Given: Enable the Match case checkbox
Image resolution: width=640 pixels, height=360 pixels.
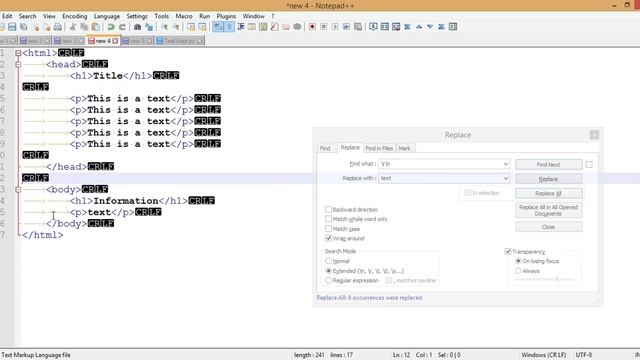Looking at the screenshot, I should [x=328, y=229].
